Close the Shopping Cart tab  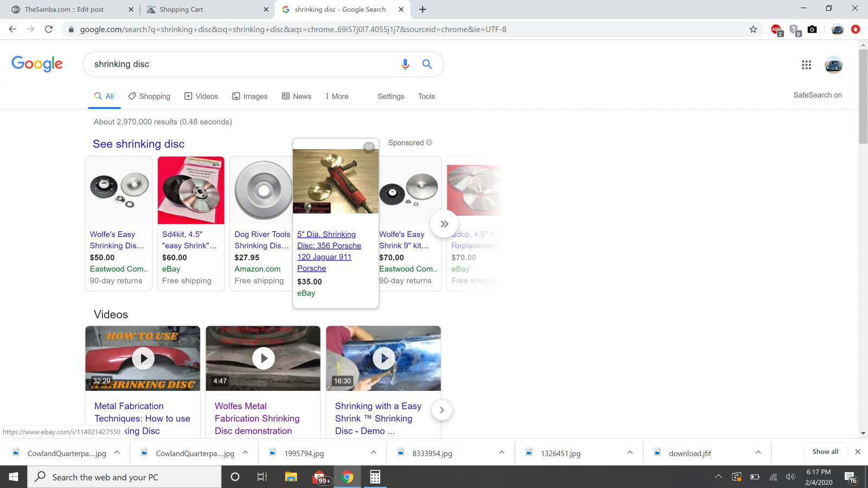point(266,9)
